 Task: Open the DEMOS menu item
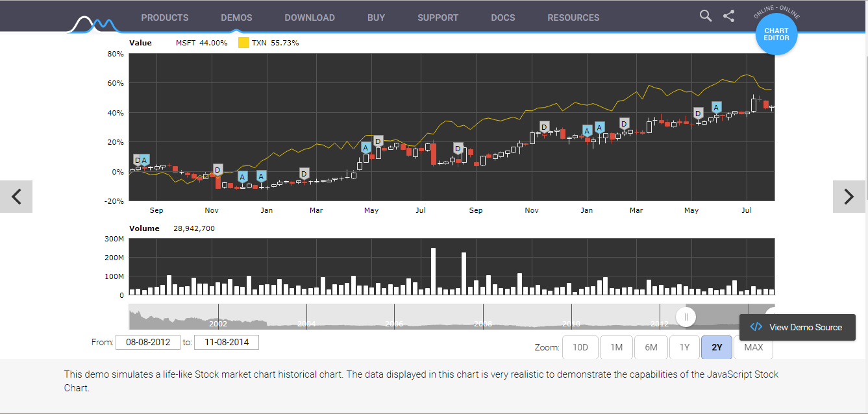(x=236, y=18)
